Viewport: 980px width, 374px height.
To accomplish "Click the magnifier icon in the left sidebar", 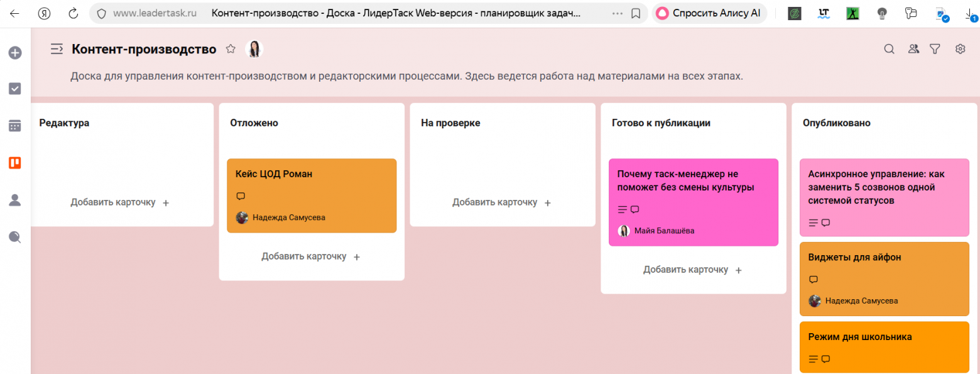I will pos(15,237).
